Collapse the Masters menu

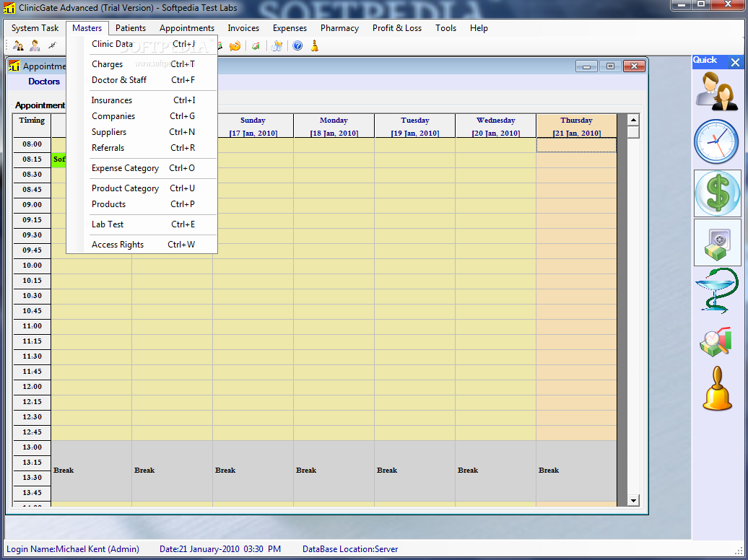(87, 28)
